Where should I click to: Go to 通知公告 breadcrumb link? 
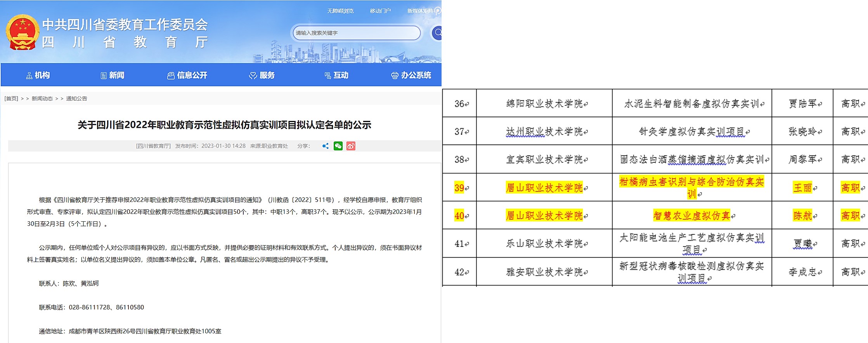76,98
